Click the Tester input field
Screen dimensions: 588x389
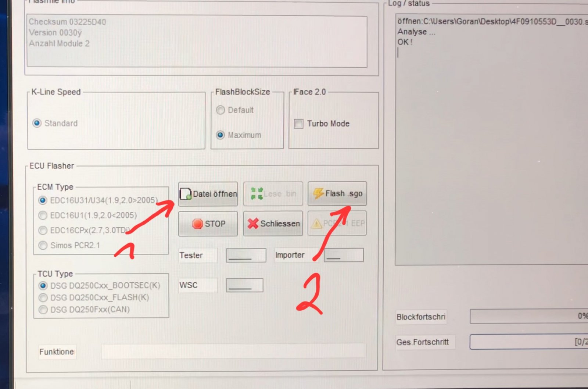(246, 255)
